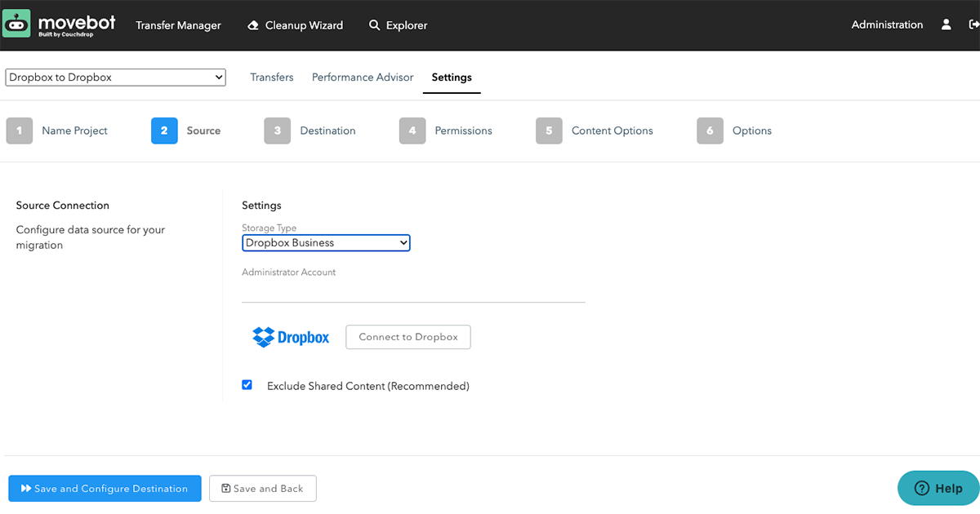Expand the Storage Type selector chevron
The image size is (980, 514).
pos(402,242)
